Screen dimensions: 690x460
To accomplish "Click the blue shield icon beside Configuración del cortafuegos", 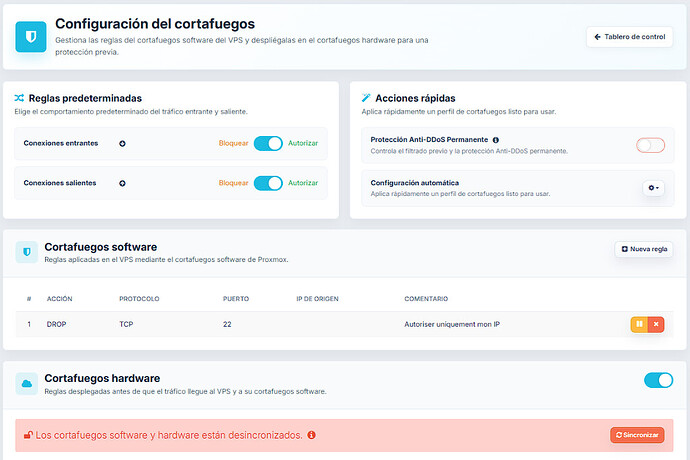I will 31,37.
